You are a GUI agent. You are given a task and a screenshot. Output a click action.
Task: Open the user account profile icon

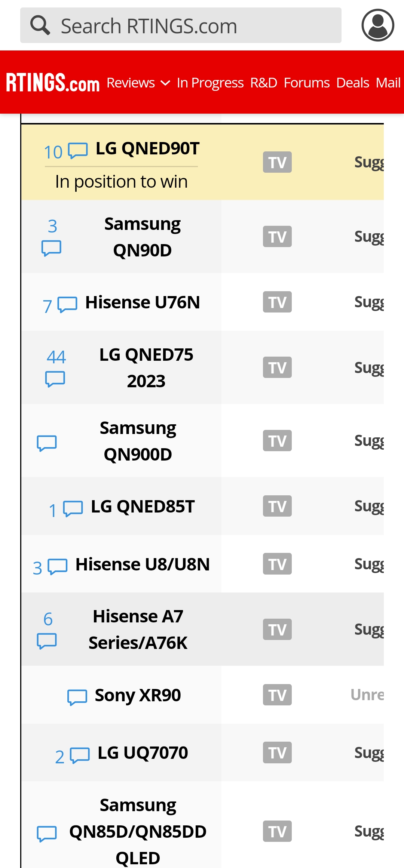377,25
